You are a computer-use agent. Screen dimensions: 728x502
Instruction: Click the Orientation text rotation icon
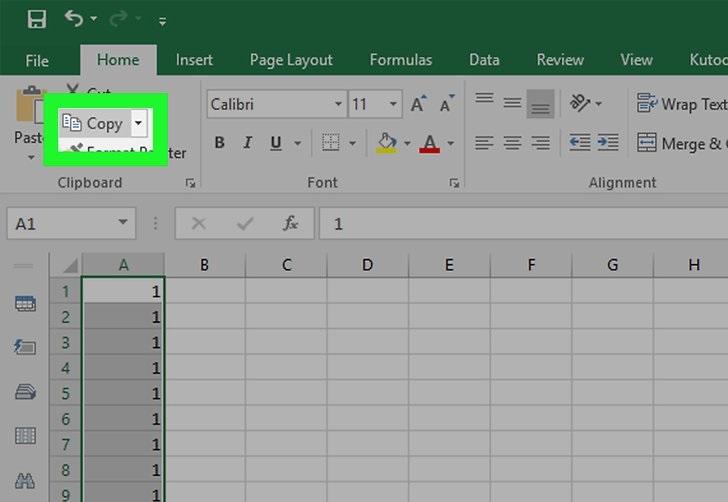click(579, 103)
